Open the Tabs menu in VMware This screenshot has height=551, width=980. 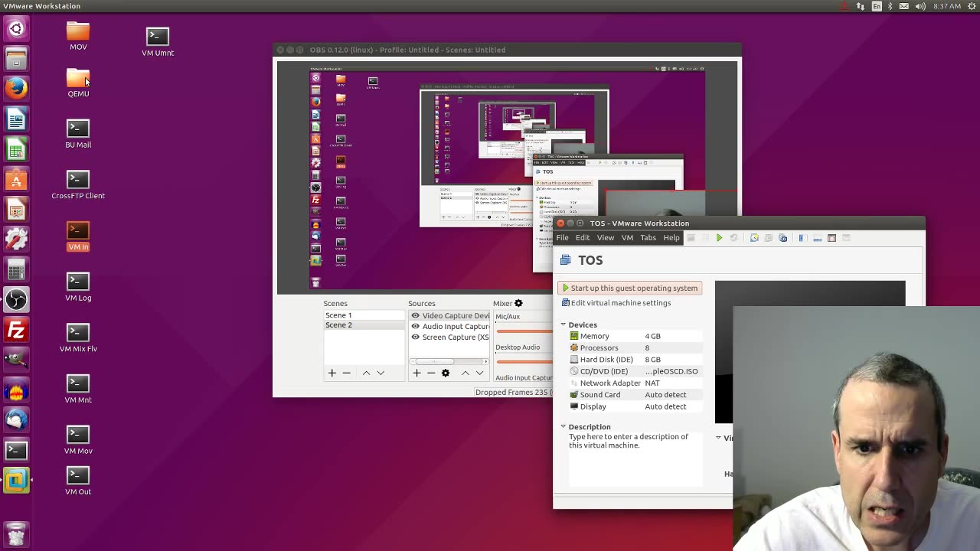pyautogui.click(x=648, y=238)
